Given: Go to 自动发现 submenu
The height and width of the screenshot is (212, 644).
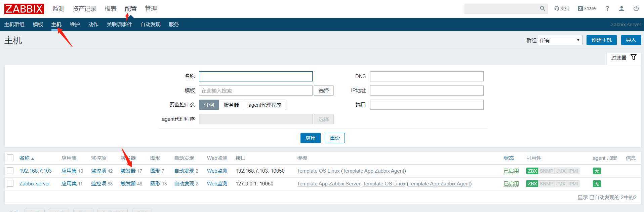Looking at the screenshot, I should point(150,25).
